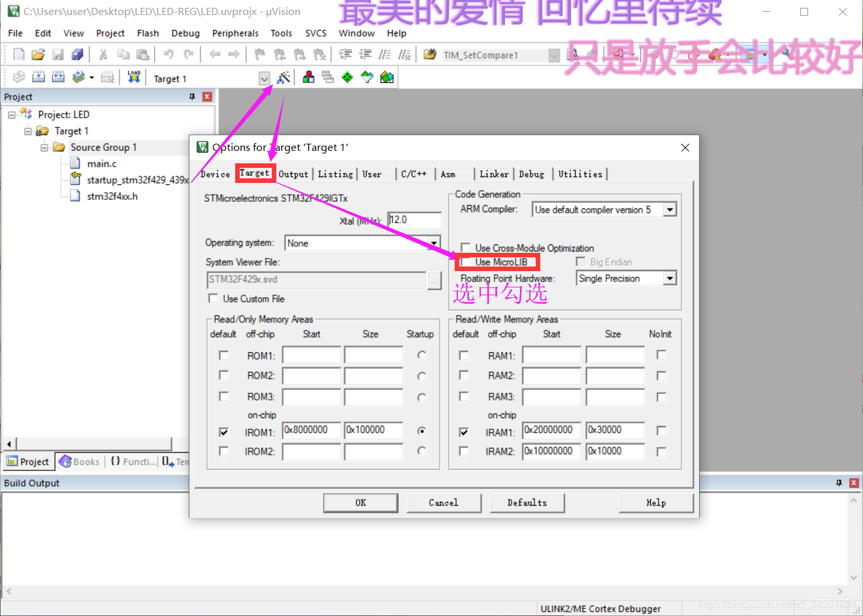
Task: Close the Project pane
Action: click(207, 97)
